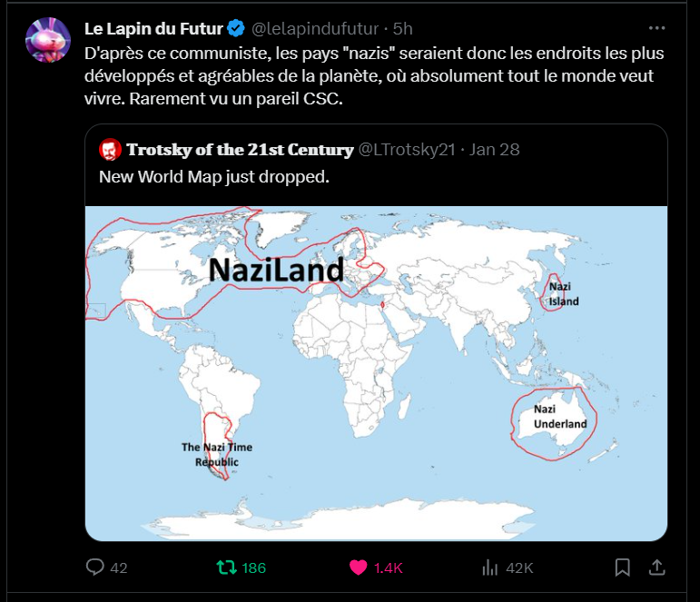Click the reply speech bubble icon
Image resolution: width=700 pixels, height=602 pixels.
(95, 567)
